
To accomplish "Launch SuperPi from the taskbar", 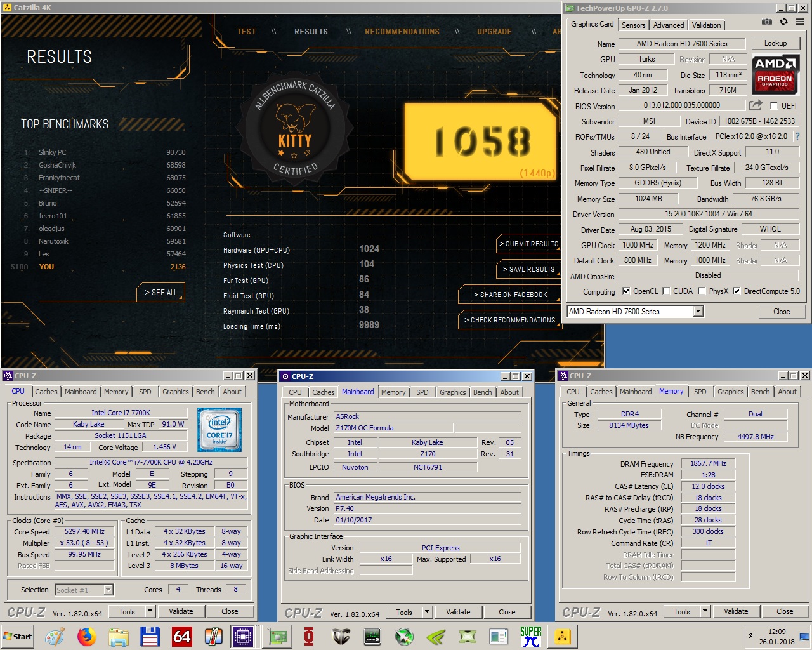I will click(531, 637).
